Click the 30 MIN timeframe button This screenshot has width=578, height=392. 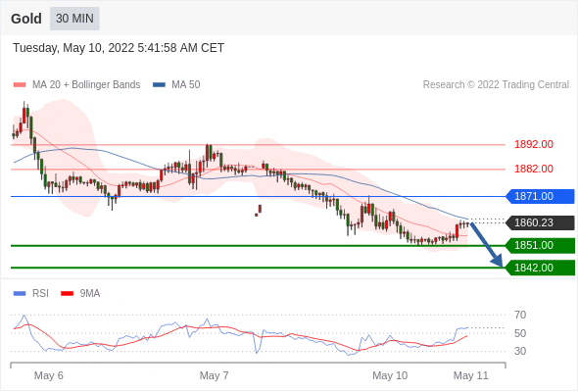click(74, 19)
